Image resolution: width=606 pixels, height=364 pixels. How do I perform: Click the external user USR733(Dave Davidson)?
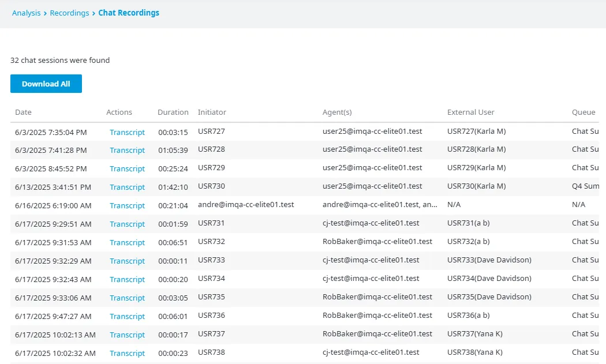tap(489, 260)
